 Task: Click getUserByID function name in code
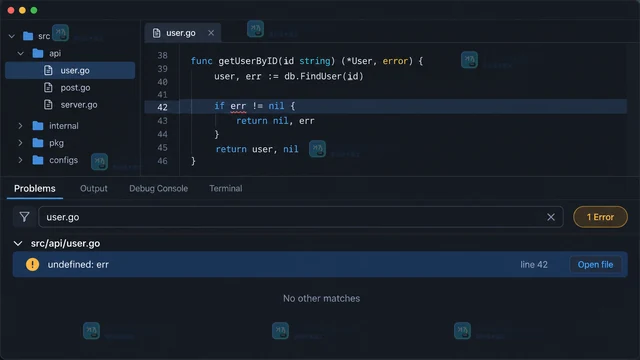(248, 61)
